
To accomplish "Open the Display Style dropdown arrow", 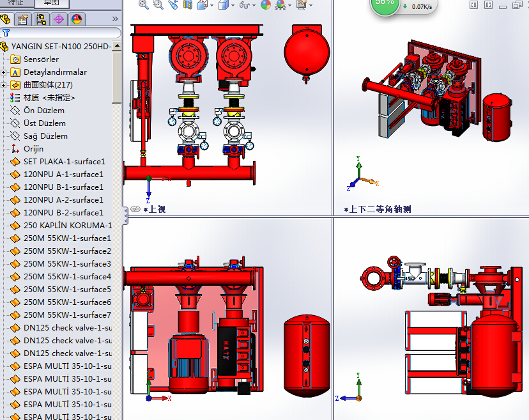I will tap(233, 5).
